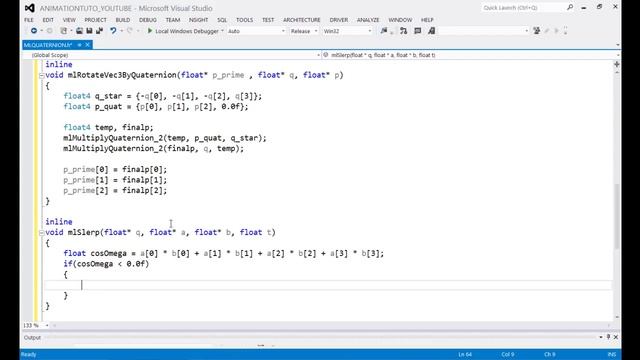Screen dimensions: 640x360
Task: Click the Output panel title
Action: coord(32,338)
